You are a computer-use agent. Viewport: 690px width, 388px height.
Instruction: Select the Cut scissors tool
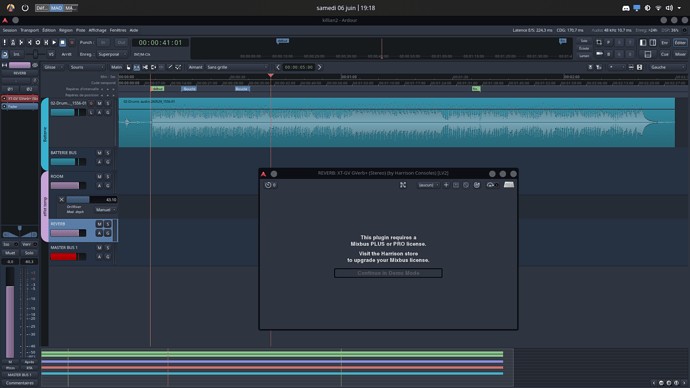145,67
